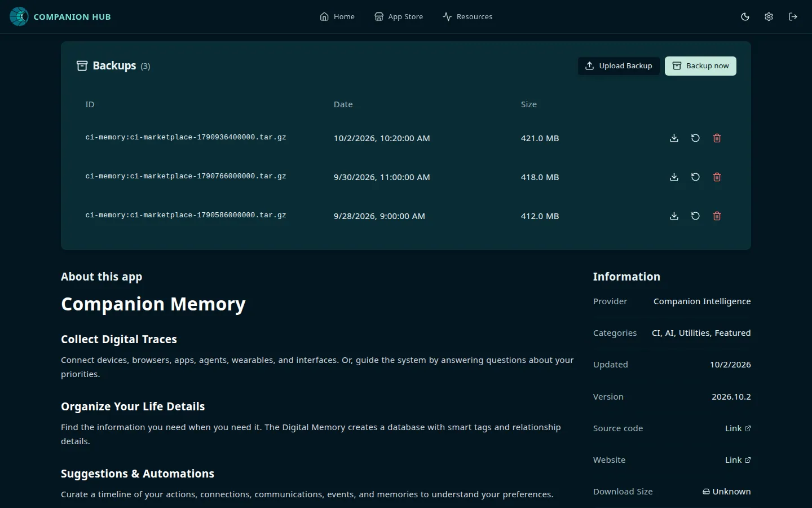This screenshot has width=812, height=508.
Task: Open settings gear icon in header
Action: click(x=769, y=17)
